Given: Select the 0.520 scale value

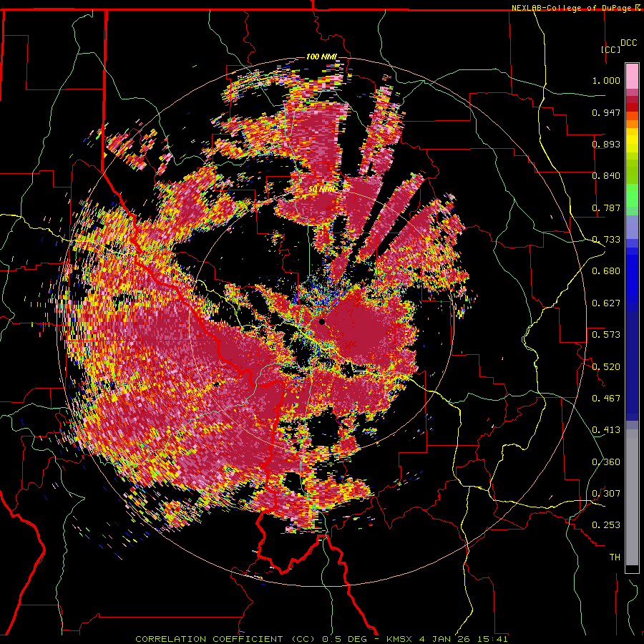Looking at the screenshot, I should tap(606, 367).
